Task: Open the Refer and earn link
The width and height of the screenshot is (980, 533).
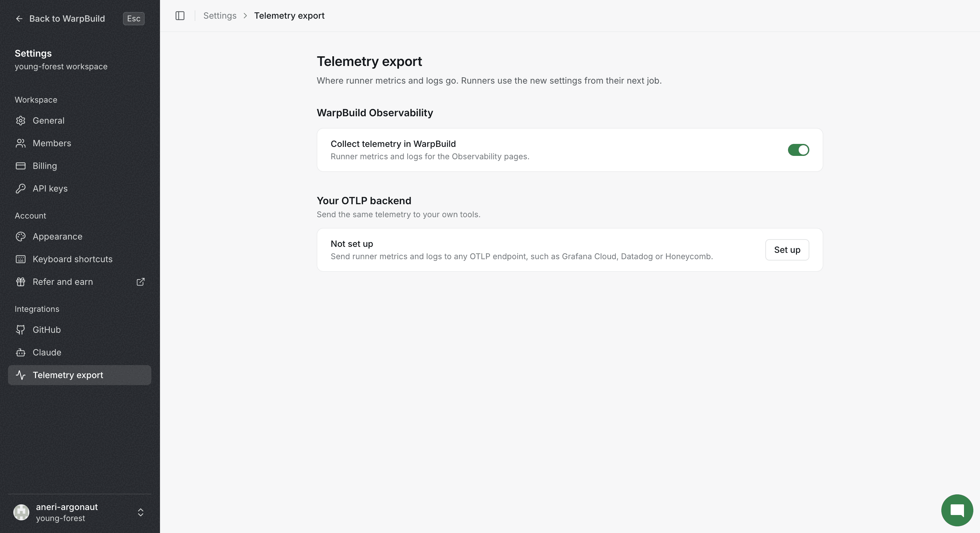Action: [80, 282]
